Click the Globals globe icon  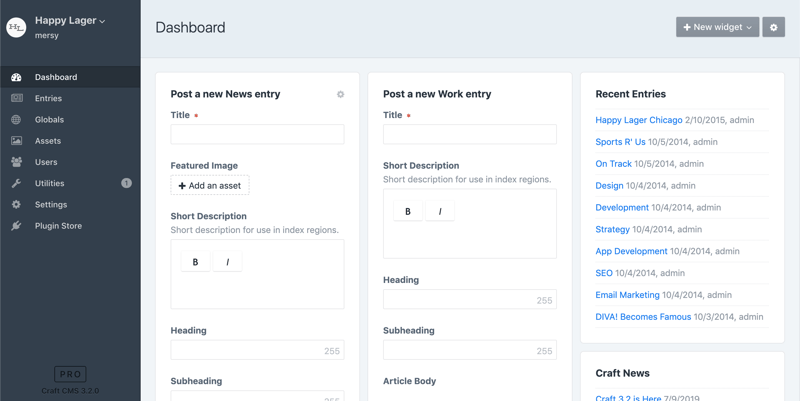[16, 120]
